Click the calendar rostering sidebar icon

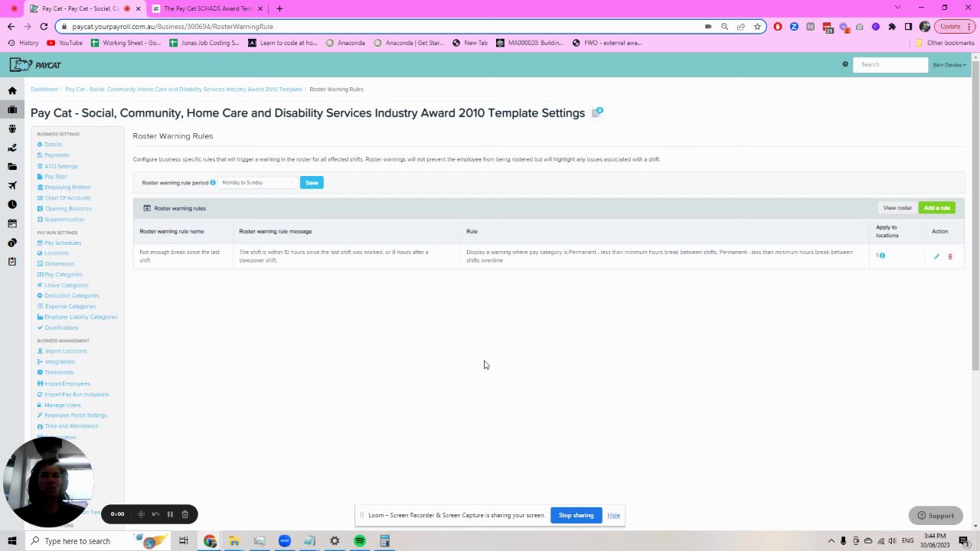[x=12, y=223]
